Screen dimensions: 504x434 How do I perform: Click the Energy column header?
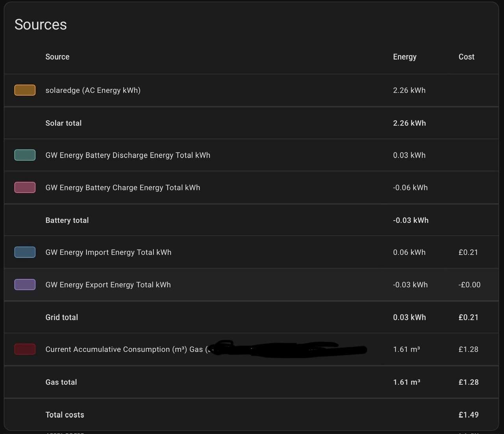point(405,57)
